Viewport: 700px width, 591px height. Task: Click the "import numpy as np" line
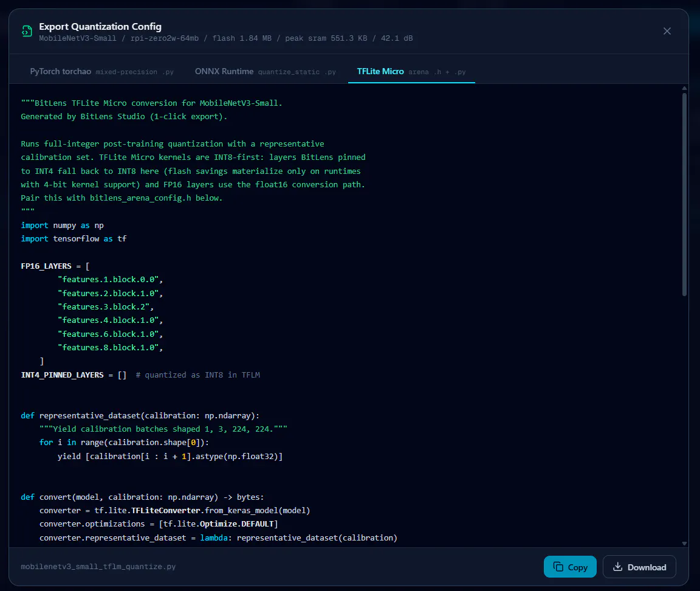[x=62, y=226]
